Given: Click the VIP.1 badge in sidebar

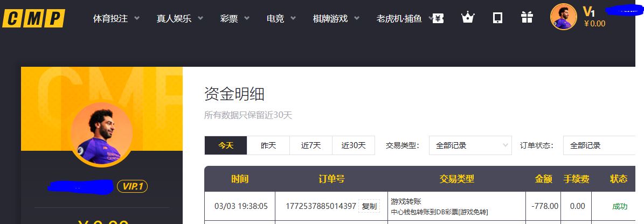Looking at the screenshot, I should [x=132, y=186].
